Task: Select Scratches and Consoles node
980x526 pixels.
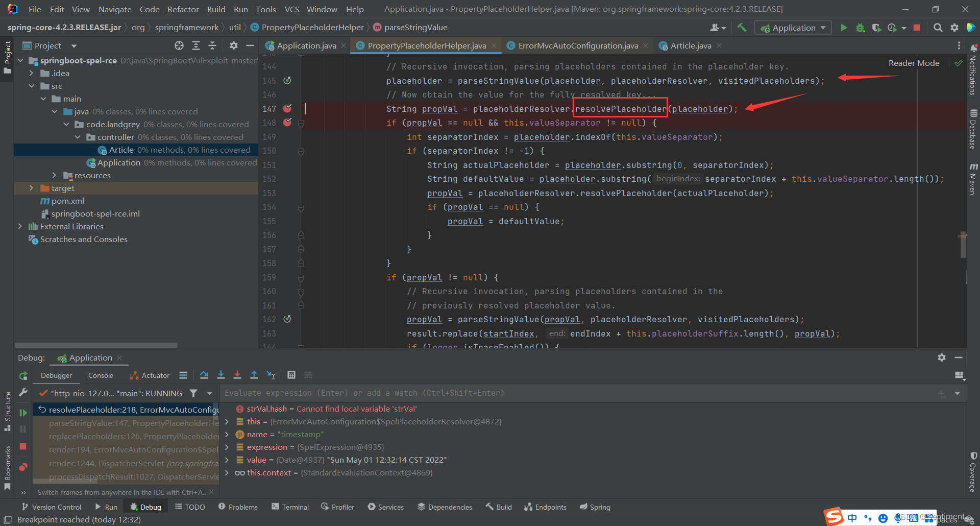Action: [78, 239]
